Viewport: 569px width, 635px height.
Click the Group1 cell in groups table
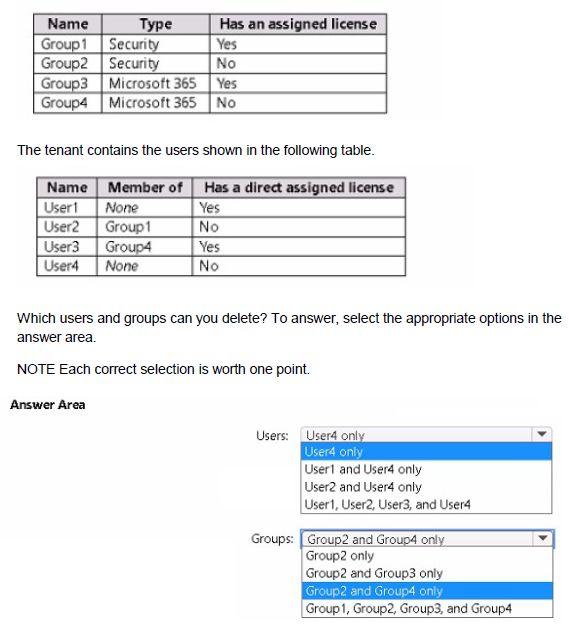[68, 44]
